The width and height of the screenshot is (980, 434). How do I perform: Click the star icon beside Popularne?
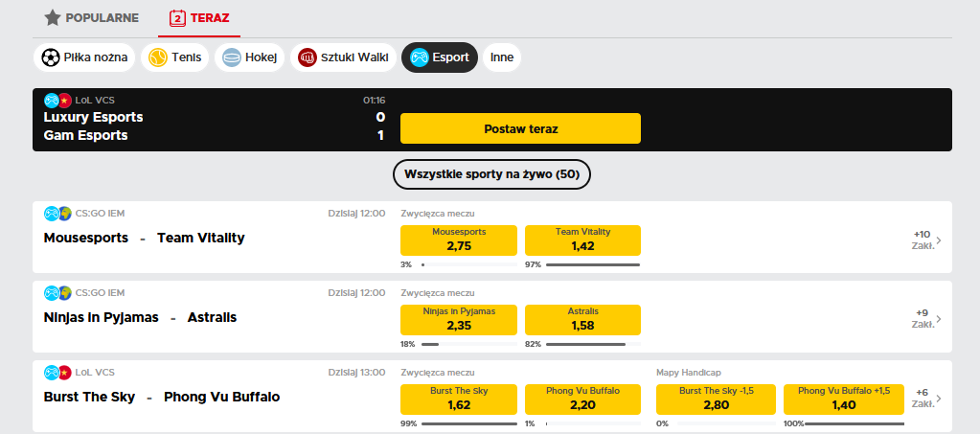(x=52, y=17)
